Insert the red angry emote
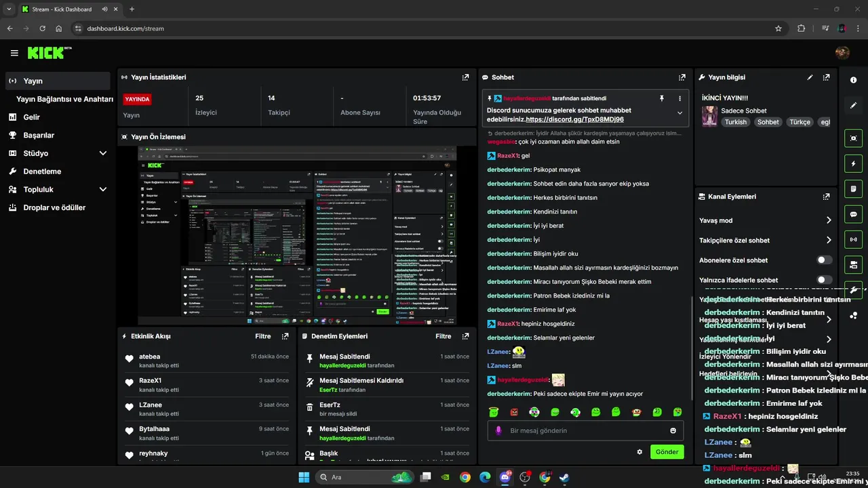Image resolution: width=868 pixels, height=488 pixels. click(514, 411)
